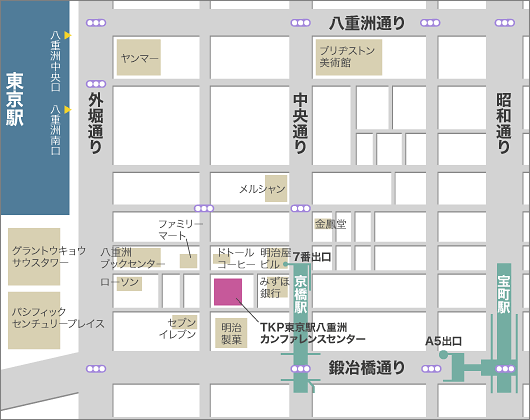This screenshot has width=530, height=420.
Task: Click the yellow arrow marking 八重洲南口
Action: [68, 109]
